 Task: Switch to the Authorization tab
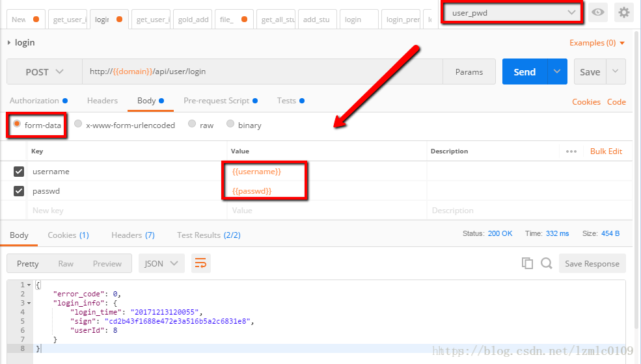[x=38, y=101]
